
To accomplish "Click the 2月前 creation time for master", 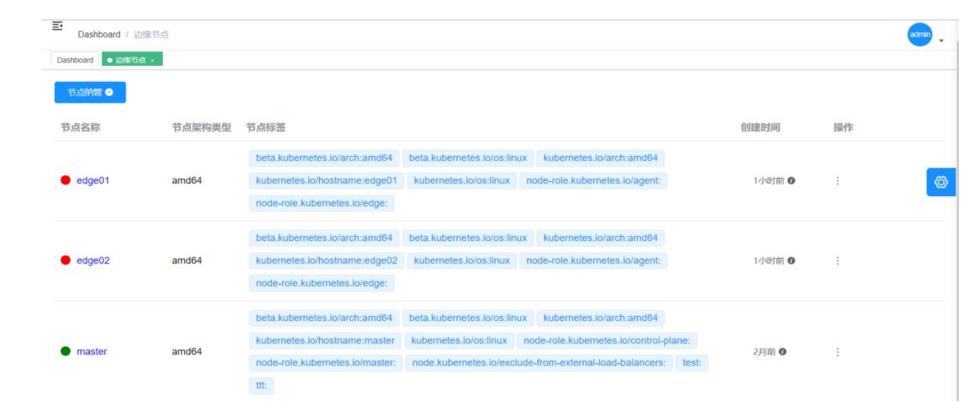I will (x=764, y=351).
